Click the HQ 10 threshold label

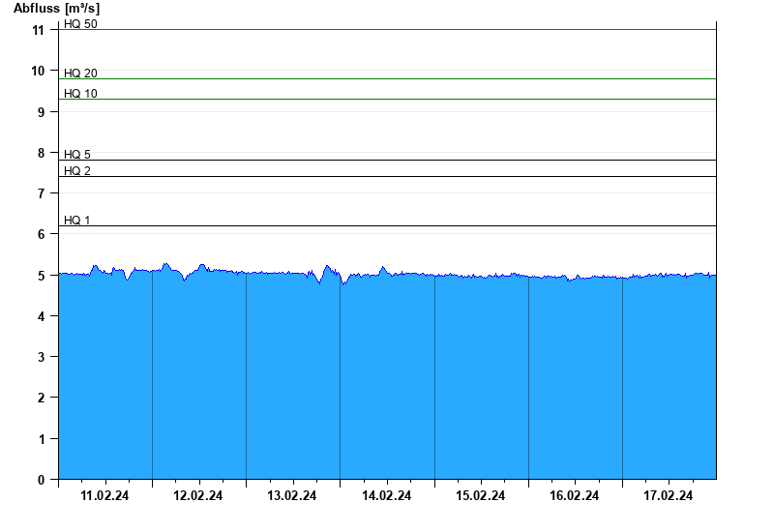(80, 93)
